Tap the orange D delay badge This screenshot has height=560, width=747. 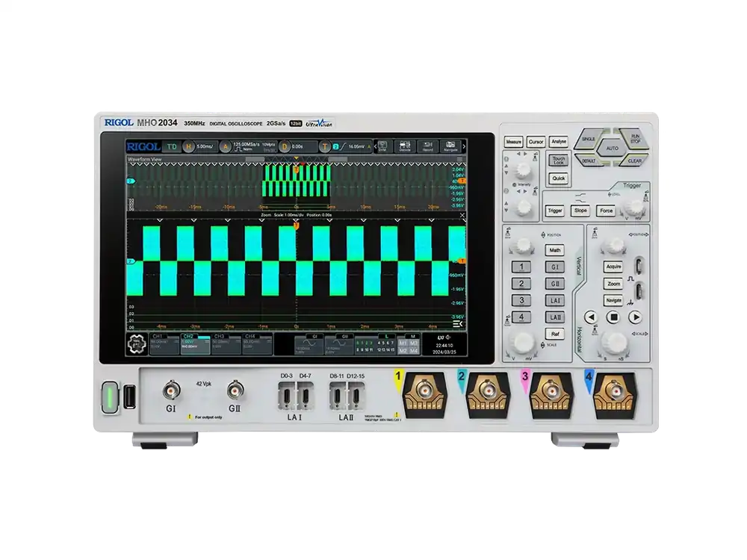click(x=285, y=146)
